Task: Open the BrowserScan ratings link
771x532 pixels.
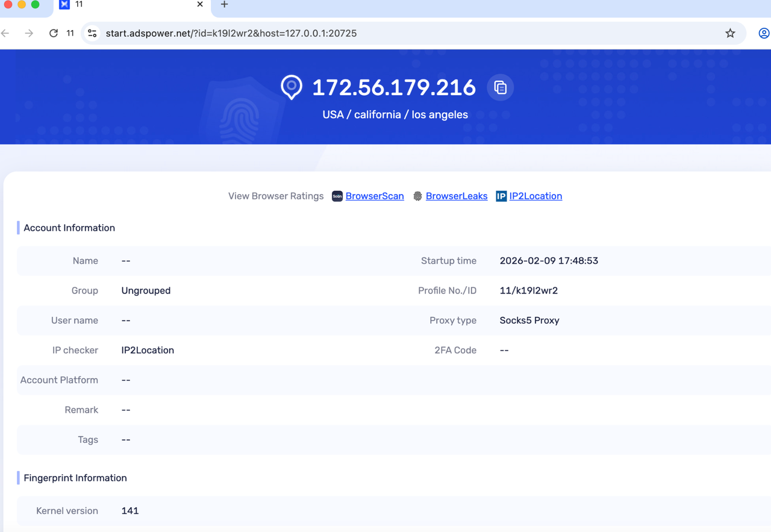Action: 375,196
